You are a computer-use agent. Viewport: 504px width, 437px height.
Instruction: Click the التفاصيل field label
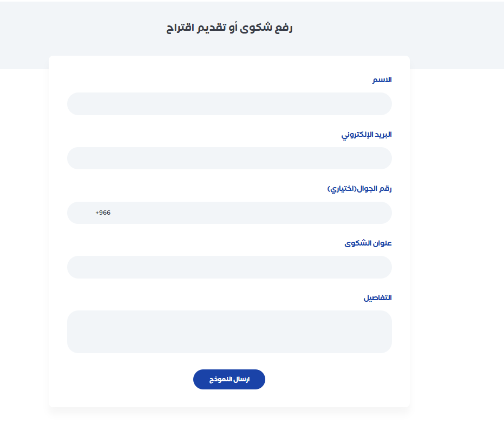(x=377, y=298)
